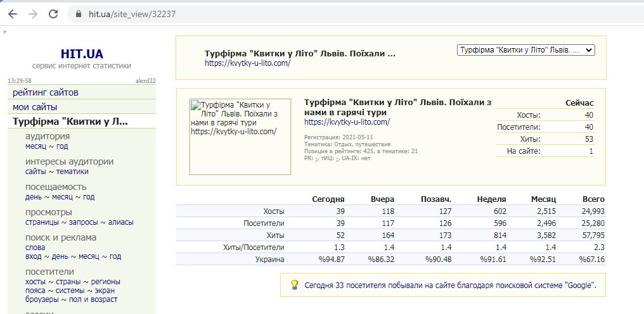
Task: Open посещаемость 'месяц' link
Action: [62, 197]
